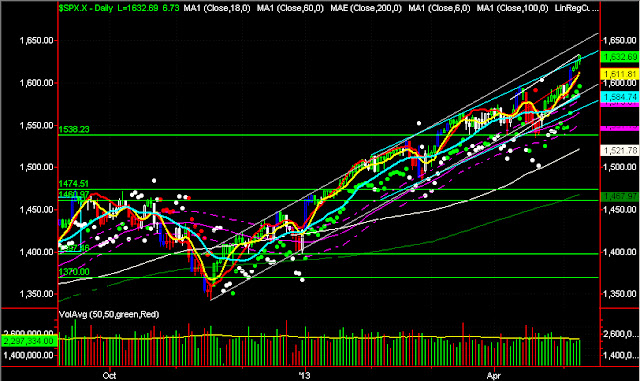
Task: Click the left axis 1,600.00 price label
Action: click(36, 83)
